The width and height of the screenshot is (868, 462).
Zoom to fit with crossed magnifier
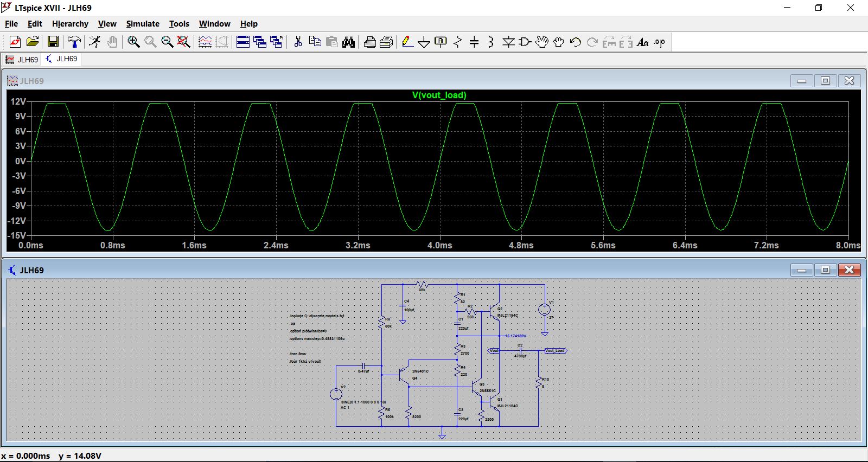coord(184,42)
